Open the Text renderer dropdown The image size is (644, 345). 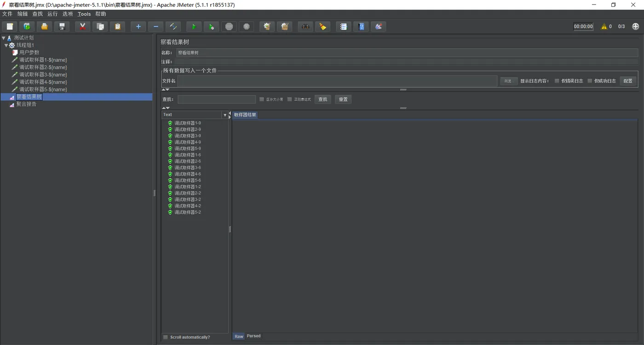pyautogui.click(x=225, y=115)
